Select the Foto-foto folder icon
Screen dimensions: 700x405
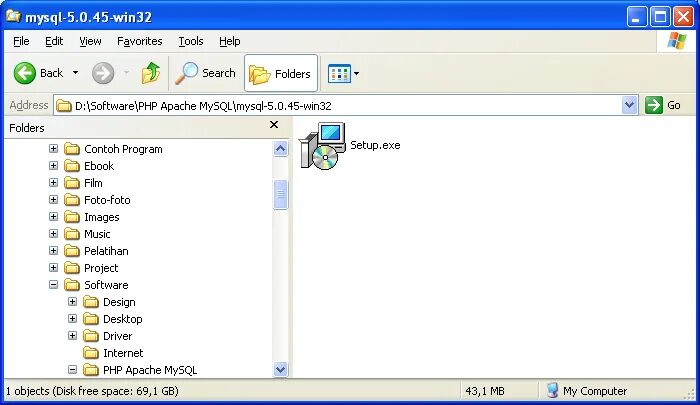coord(72,200)
